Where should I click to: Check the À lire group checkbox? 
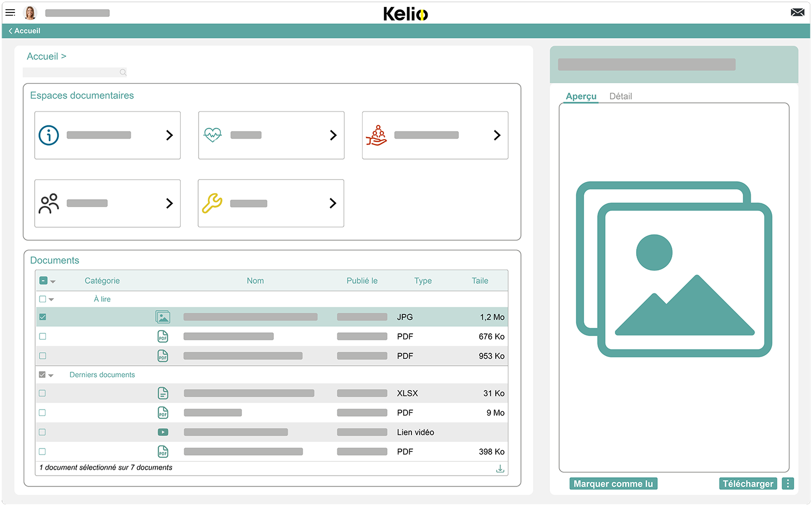[x=42, y=299]
